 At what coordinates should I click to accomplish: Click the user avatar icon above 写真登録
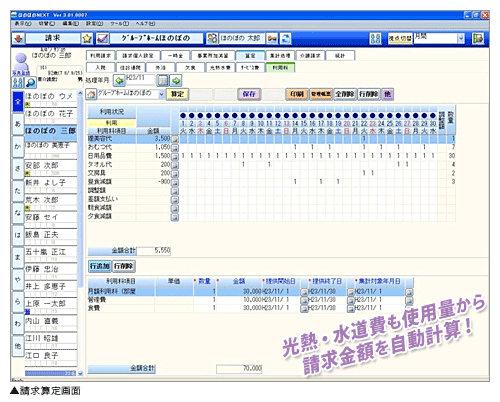pos(21,61)
